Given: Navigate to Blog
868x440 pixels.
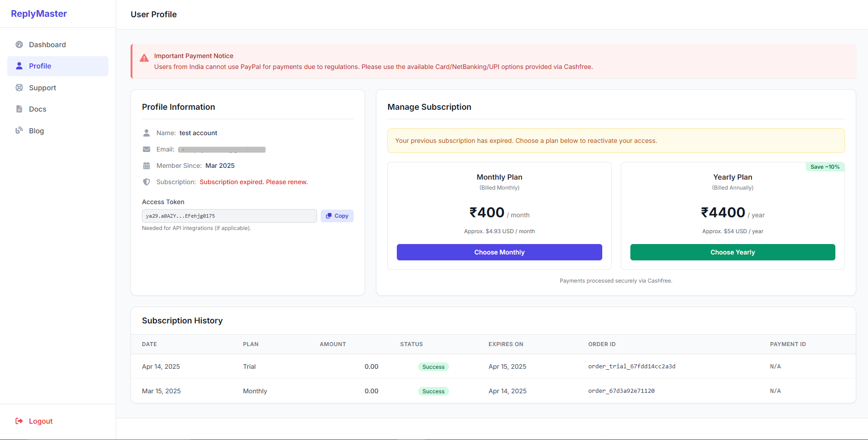Looking at the screenshot, I should [x=58, y=131].
